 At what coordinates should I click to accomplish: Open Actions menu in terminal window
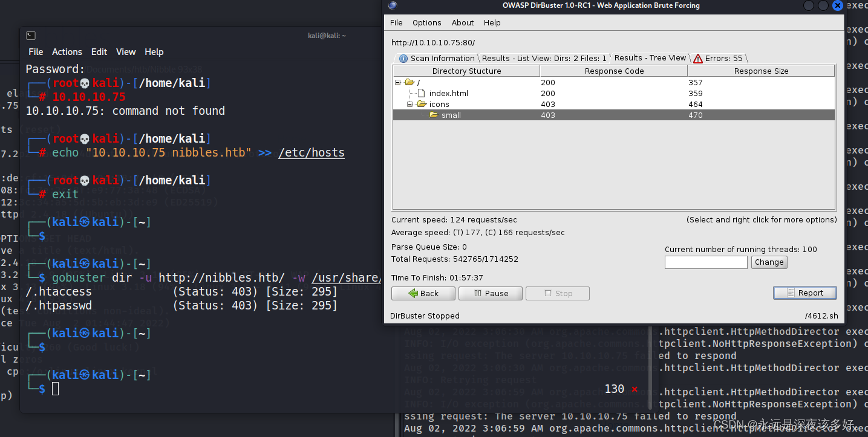pyautogui.click(x=67, y=52)
